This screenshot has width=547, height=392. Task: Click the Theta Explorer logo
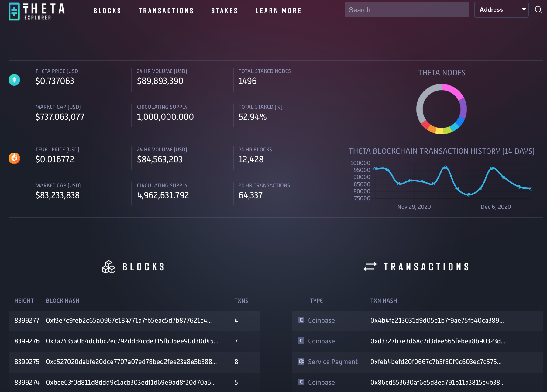click(37, 11)
